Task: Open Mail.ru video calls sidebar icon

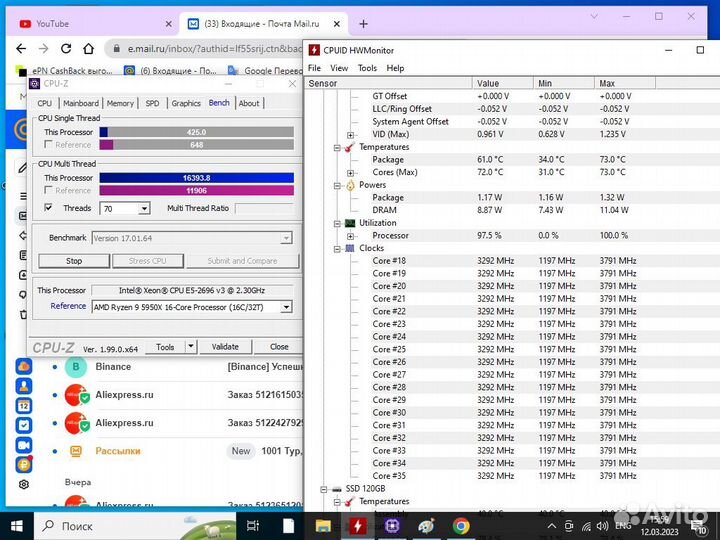Action: coord(24,445)
